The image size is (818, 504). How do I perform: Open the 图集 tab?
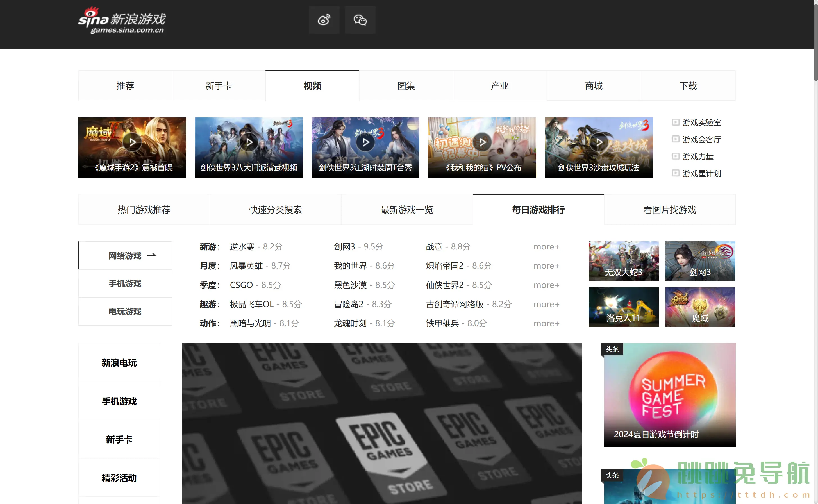point(406,86)
